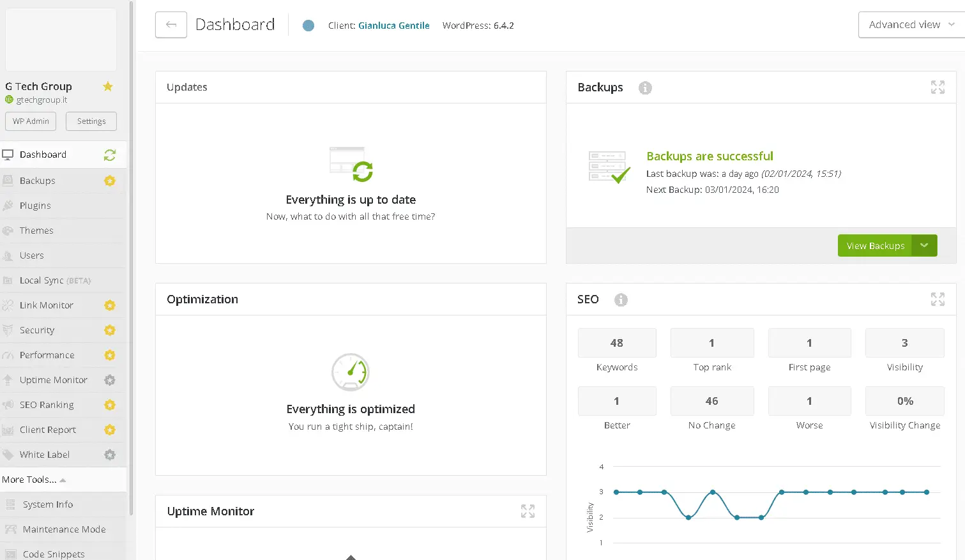This screenshot has height=560, width=965.
Task: Toggle the Performance addon gear
Action: [x=109, y=355]
